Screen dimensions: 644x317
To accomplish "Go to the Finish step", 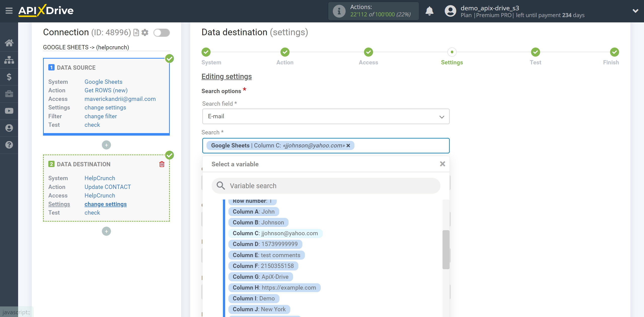I will 615,52.
